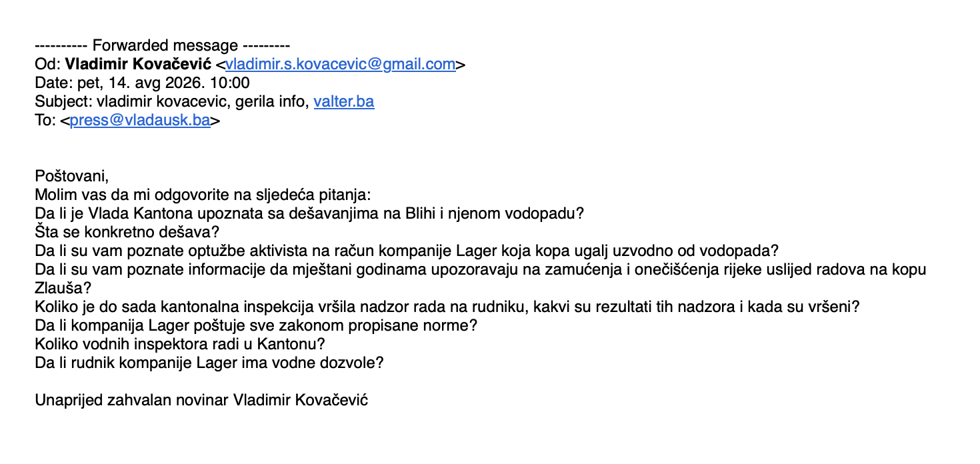Image resolution: width=980 pixels, height=464 pixels.
Task: Click the greeting 'Poštovani,'
Action: pyautogui.click(x=71, y=177)
